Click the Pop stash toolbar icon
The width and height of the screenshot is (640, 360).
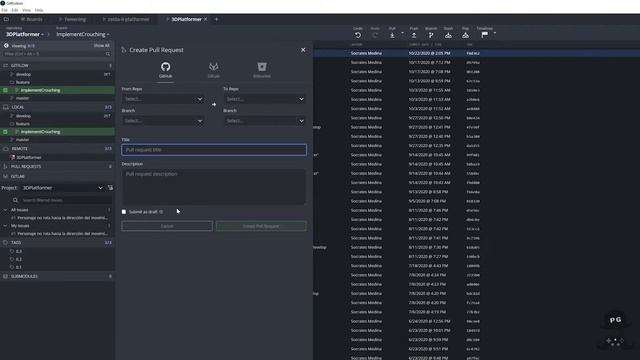coord(465,36)
